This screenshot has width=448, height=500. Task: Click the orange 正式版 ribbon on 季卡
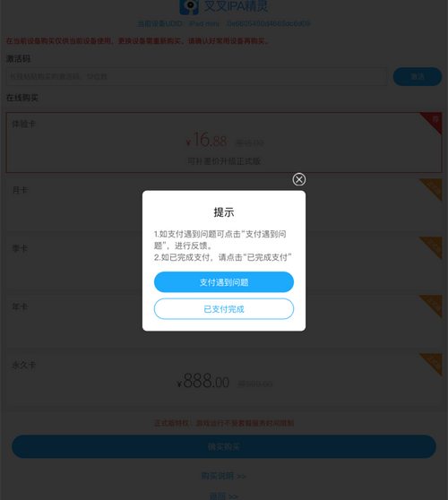point(433,246)
